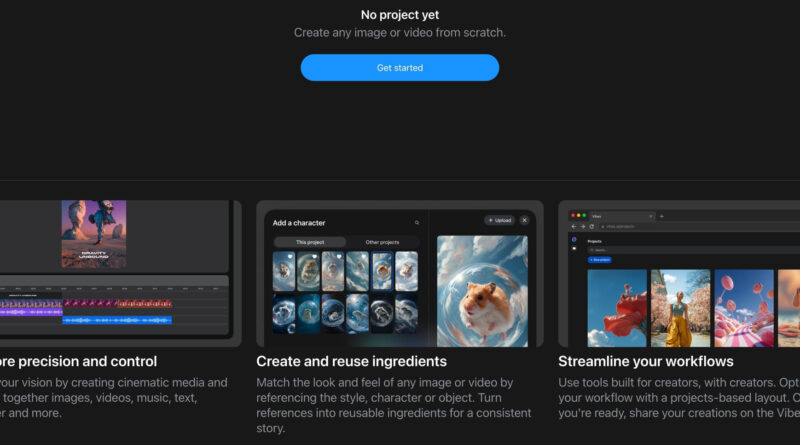The width and height of the screenshot is (800, 445).
Task: Click the browser back arrow icon
Action: [574, 227]
